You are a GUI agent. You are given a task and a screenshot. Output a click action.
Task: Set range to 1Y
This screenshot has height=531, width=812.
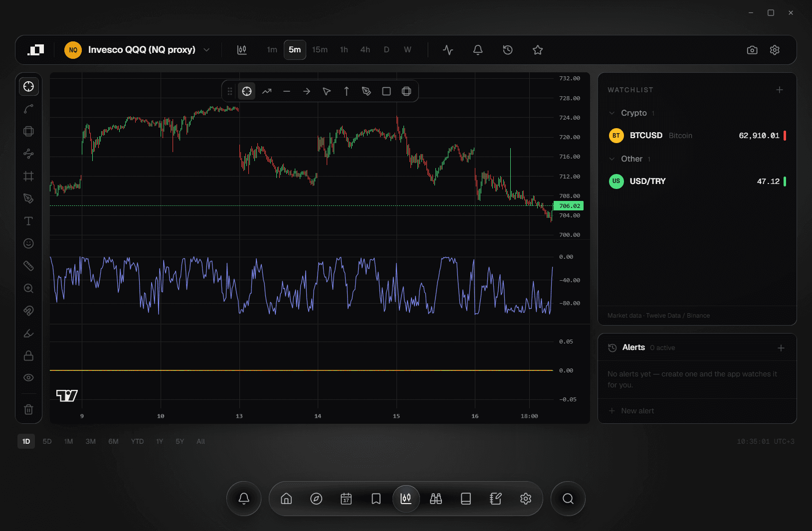[x=160, y=441]
